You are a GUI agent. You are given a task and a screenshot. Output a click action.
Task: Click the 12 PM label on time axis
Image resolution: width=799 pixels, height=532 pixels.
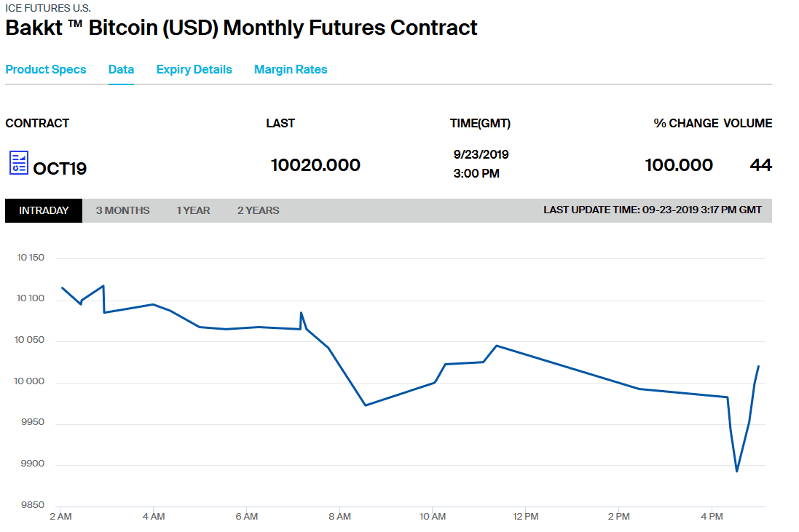click(526, 517)
